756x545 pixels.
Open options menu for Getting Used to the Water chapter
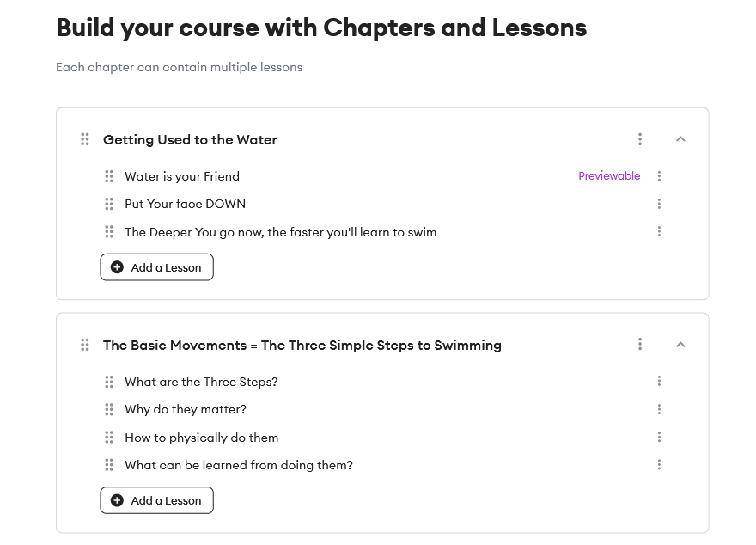pyautogui.click(x=640, y=139)
